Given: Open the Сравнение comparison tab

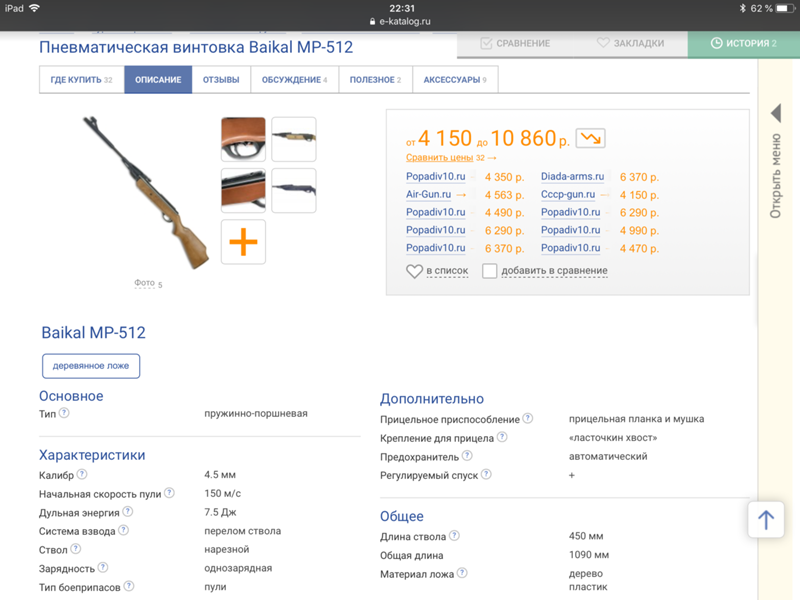Looking at the screenshot, I should 515,43.
